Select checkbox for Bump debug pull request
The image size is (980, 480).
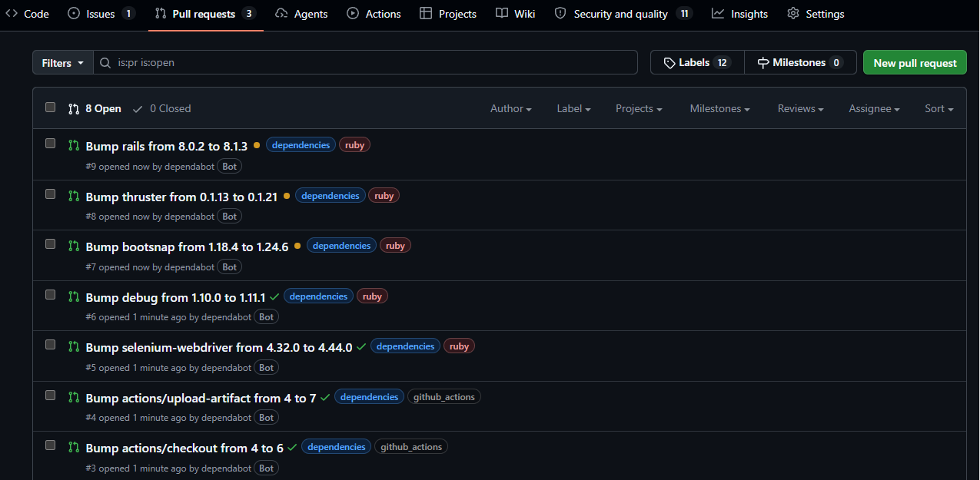51,295
